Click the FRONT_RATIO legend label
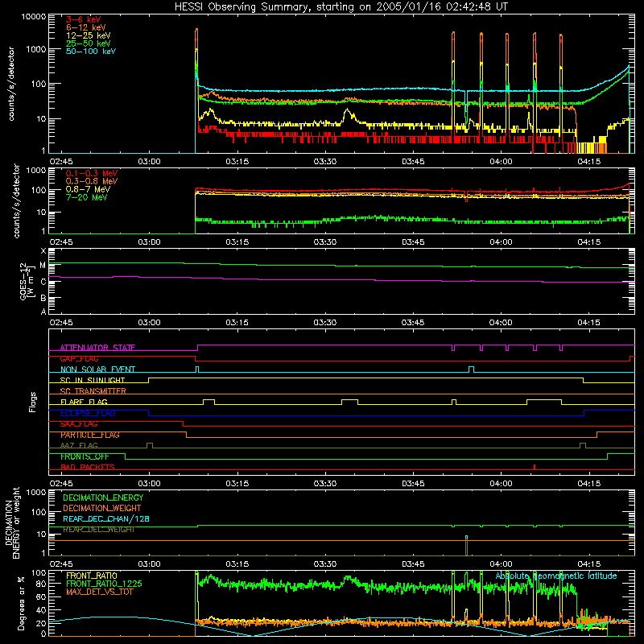 point(92,576)
